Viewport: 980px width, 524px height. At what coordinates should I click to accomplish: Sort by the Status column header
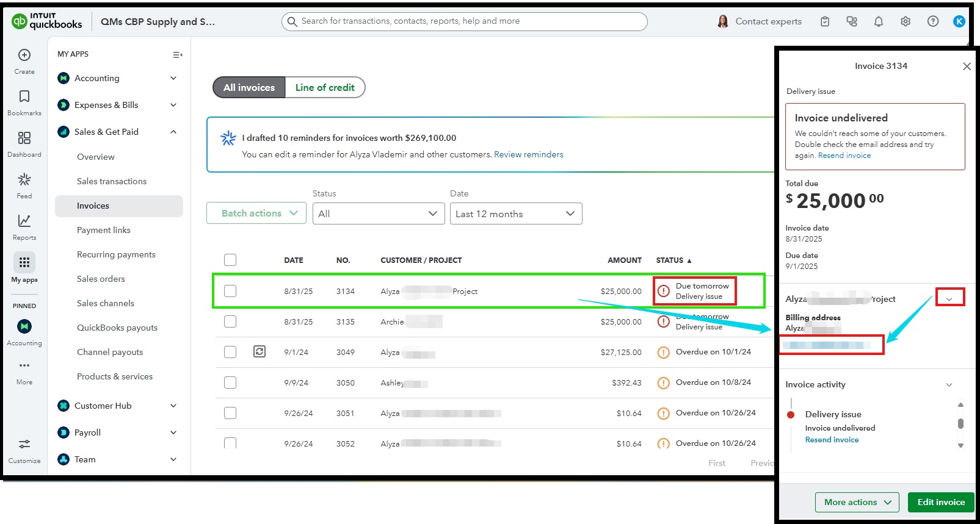click(673, 260)
